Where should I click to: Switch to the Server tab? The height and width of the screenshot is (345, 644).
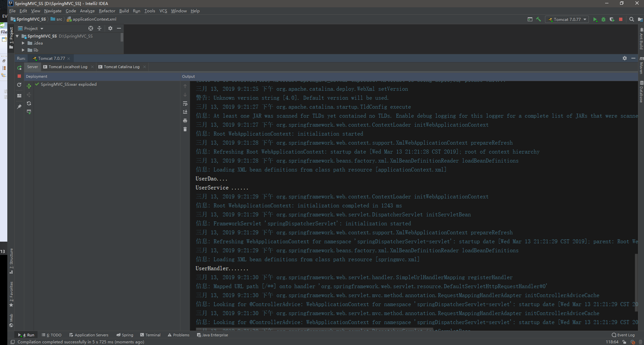click(33, 67)
